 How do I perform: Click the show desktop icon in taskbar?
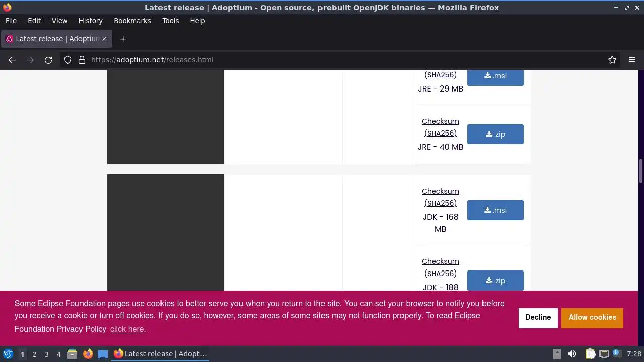tap(103, 354)
